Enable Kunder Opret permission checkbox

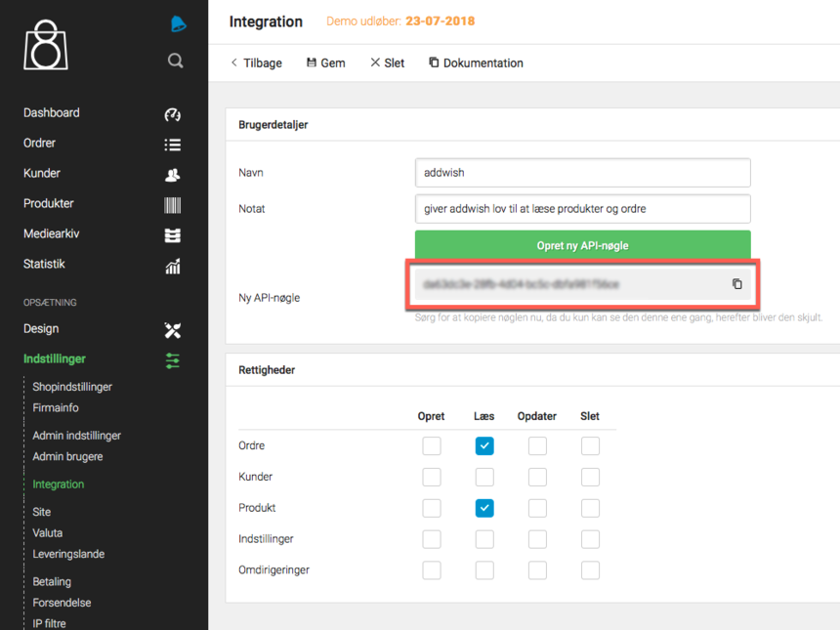click(432, 478)
